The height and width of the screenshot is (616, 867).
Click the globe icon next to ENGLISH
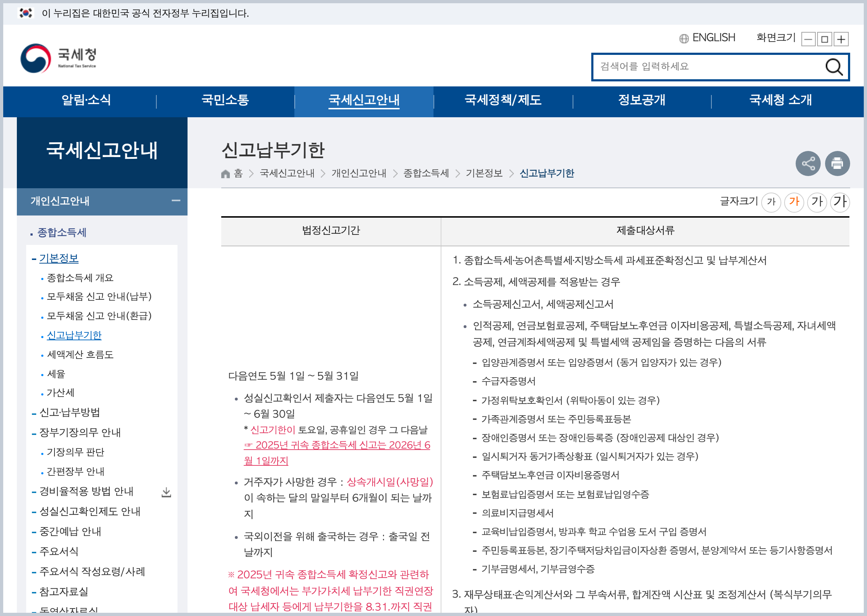pos(683,38)
